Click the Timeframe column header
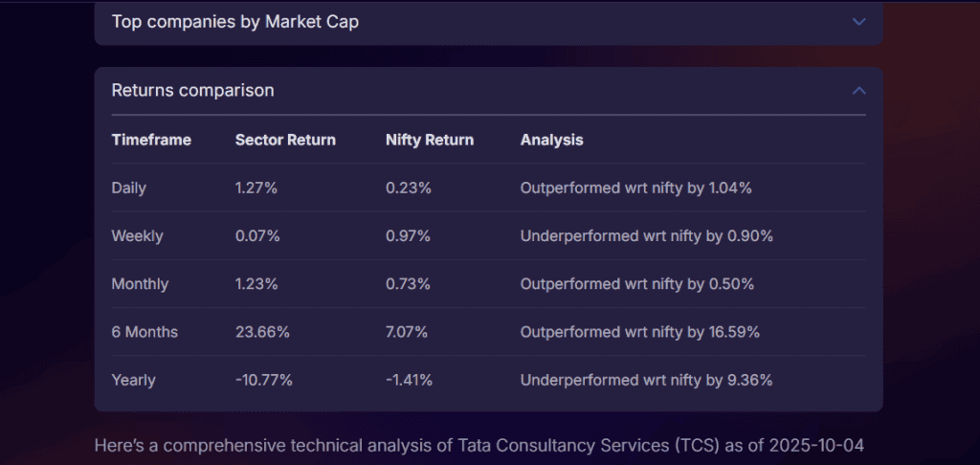Viewport: 980px width, 465px height. [x=151, y=140]
